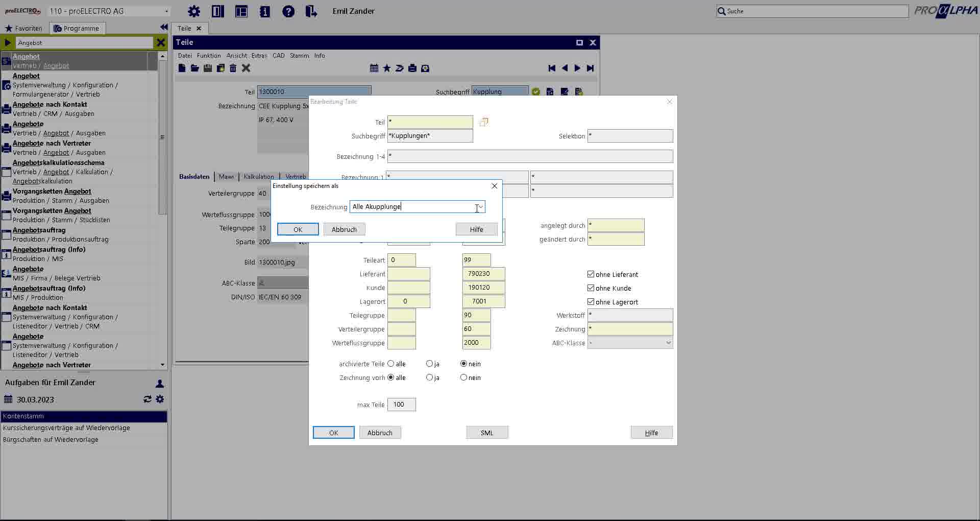
Task: Click the lookup icon beside the Teil field
Action: pos(484,122)
